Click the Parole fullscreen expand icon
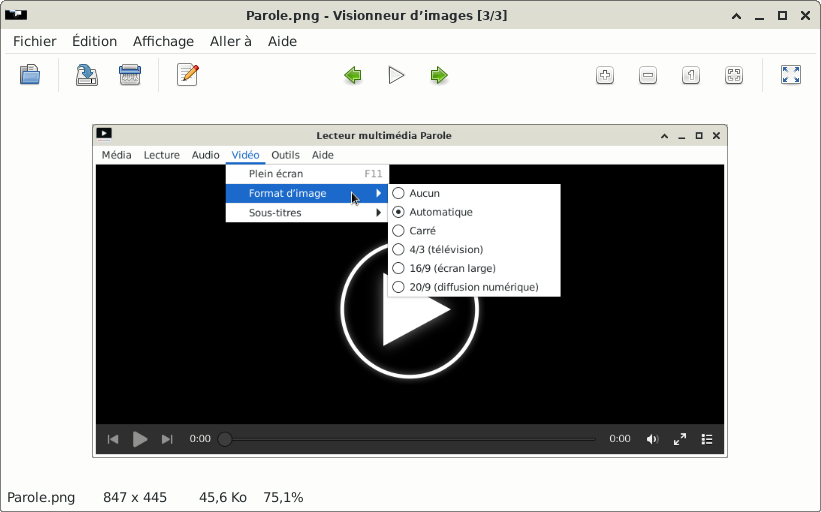Screen dimensions: 821x512 pos(680,439)
